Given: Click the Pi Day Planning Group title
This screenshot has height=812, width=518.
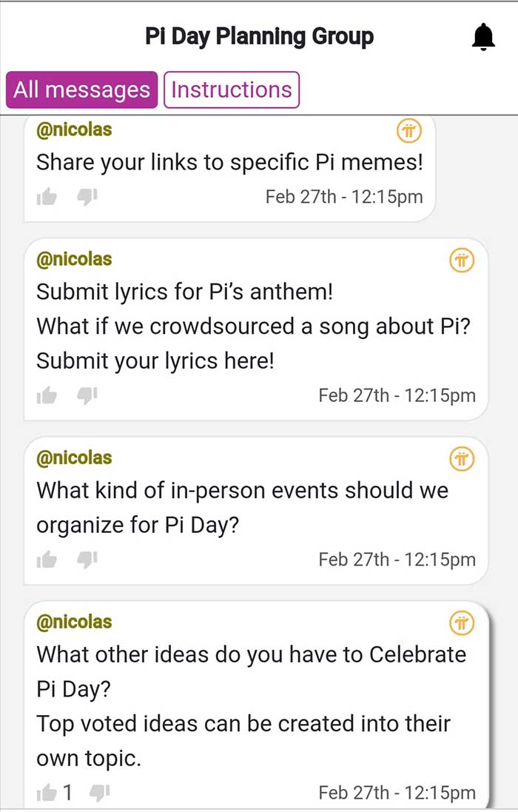Looking at the screenshot, I should 259,36.
